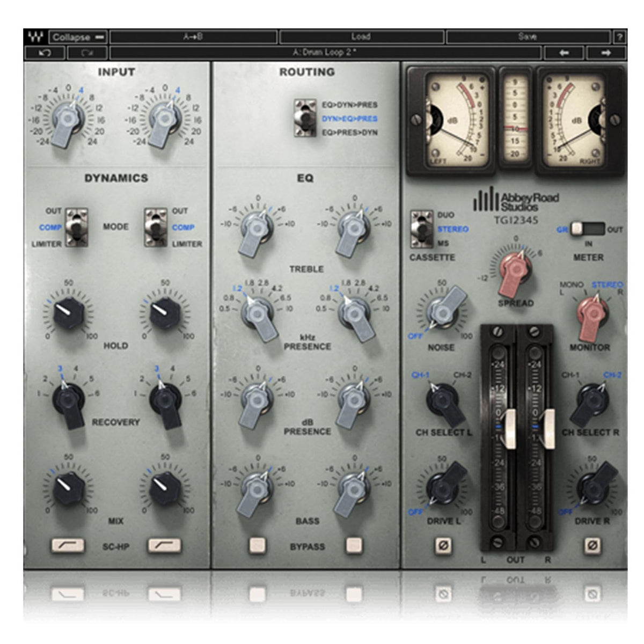The height and width of the screenshot is (644, 644).
Task: Click the right Treble knob
Action: tap(353, 231)
